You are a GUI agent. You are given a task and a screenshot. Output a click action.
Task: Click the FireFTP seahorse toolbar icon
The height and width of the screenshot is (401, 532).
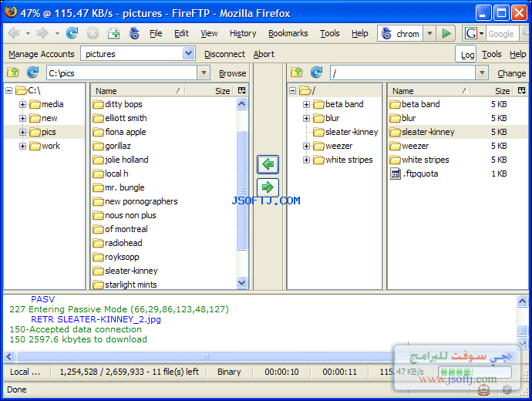tap(134, 33)
